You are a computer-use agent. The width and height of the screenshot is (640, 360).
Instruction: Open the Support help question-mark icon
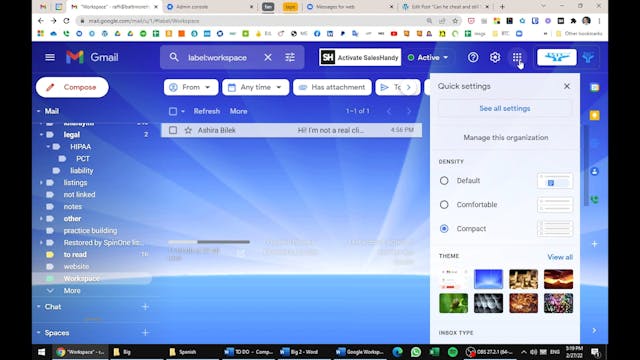(473, 58)
